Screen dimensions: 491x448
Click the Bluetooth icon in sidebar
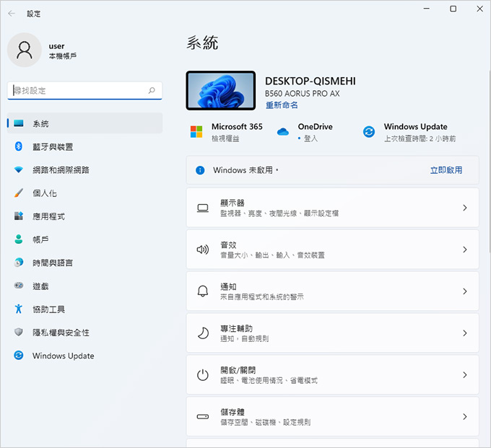click(19, 146)
